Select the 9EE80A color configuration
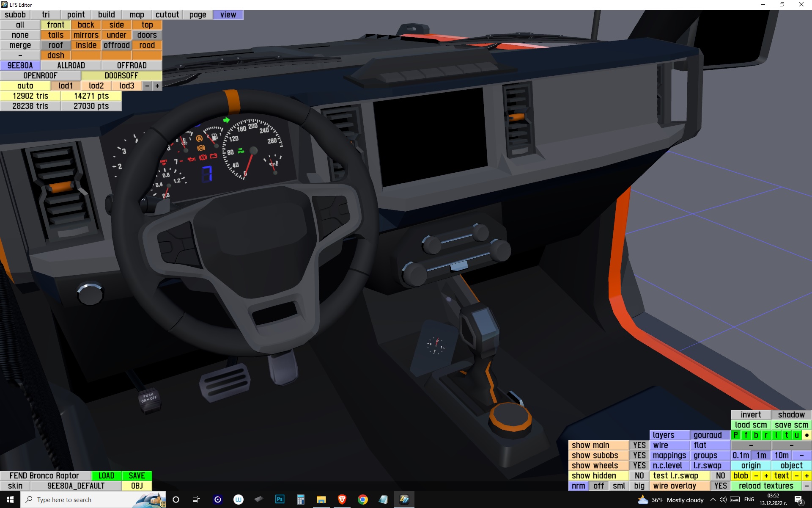Viewport: 812px width, 508px height. point(20,66)
